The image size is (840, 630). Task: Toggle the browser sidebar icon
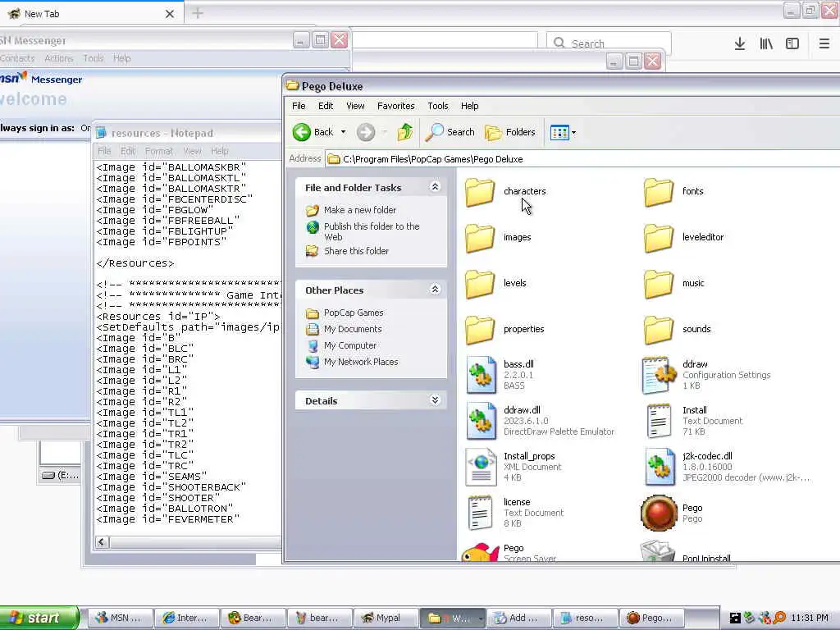(x=792, y=43)
